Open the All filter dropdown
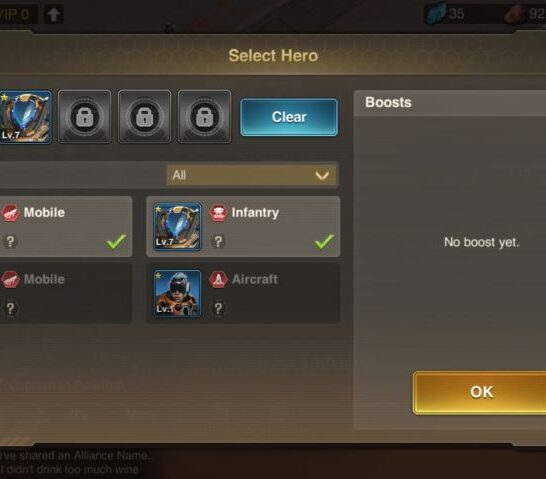The width and height of the screenshot is (546, 479). tap(252, 175)
